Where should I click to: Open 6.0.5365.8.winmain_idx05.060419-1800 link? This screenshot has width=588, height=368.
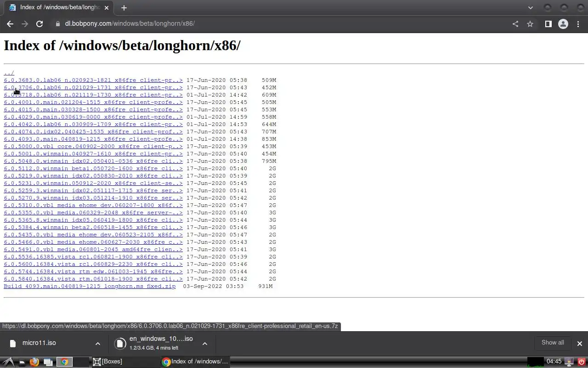(93, 220)
